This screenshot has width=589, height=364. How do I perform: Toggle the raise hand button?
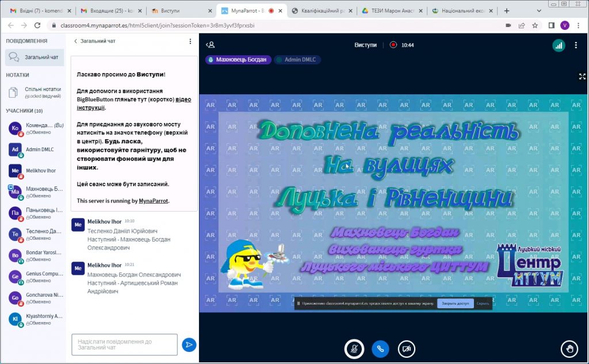pyautogui.click(x=569, y=348)
